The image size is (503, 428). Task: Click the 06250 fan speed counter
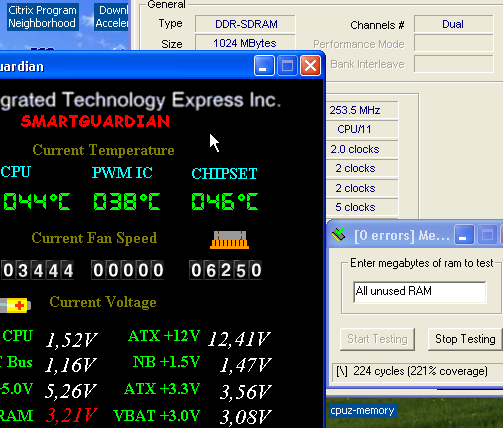[226, 270]
